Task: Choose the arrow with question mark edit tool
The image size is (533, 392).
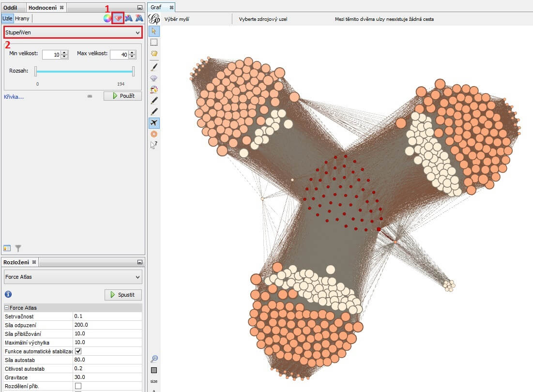Action: pos(154,145)
